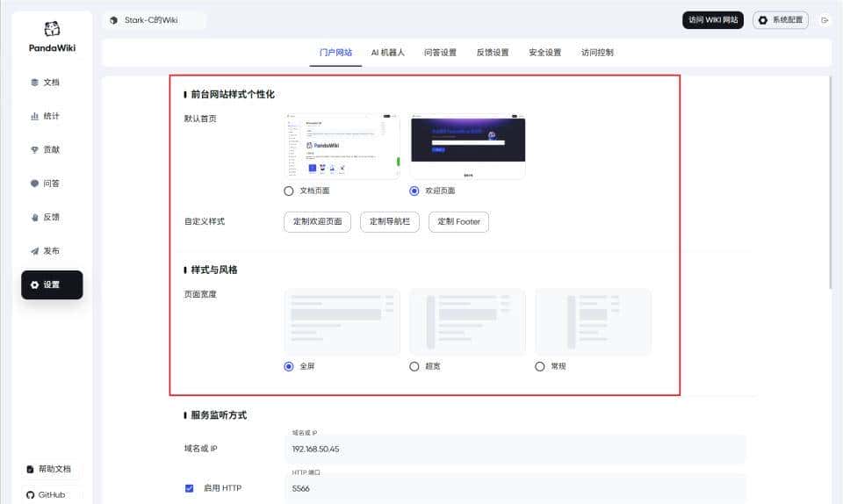Screen dimensions: 843x504
Task: Select the 常规 page width radio
Action: point(540,366)
